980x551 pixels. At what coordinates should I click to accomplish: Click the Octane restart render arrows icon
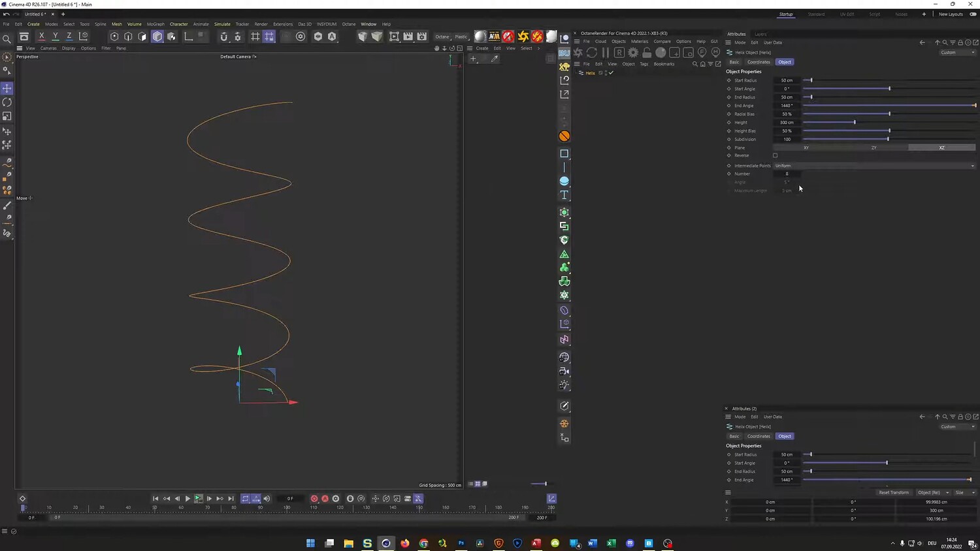click(x=591, y=52)
